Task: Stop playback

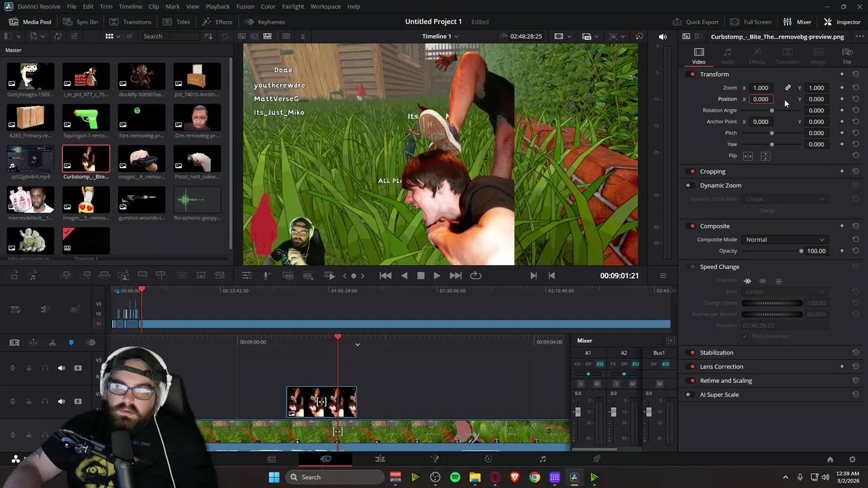Action: pos(420,275)
